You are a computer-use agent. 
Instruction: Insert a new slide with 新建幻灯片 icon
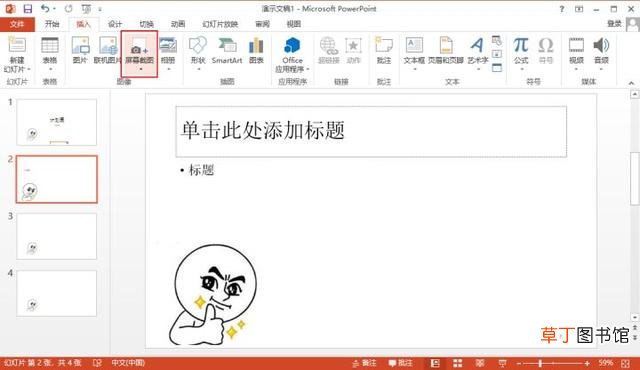coord(17,45)
